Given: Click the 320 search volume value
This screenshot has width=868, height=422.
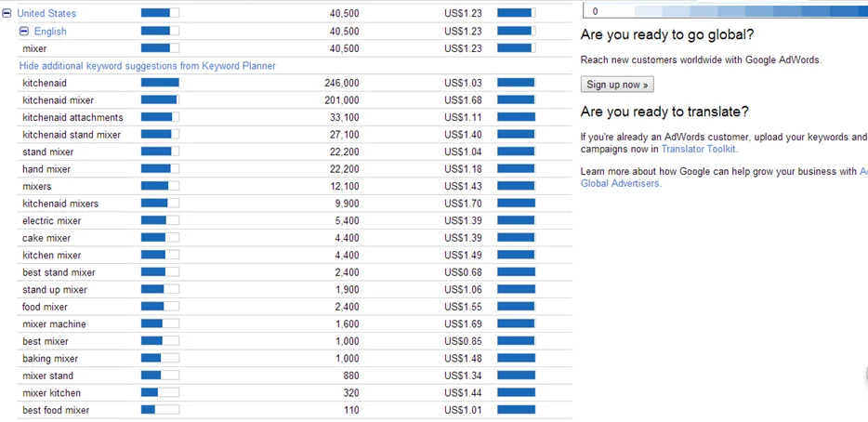Looking at the screenshot, I should [x=351, y=392].
